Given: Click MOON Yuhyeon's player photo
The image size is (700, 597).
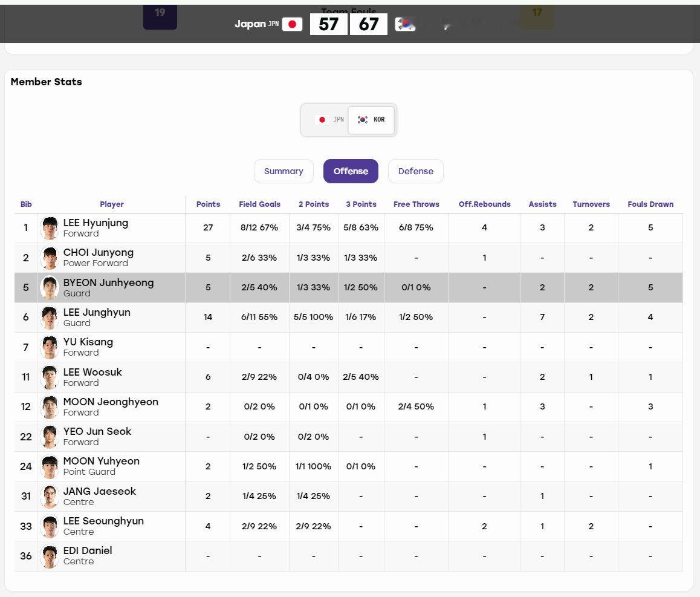Looking at the screenshot, I should coord(50,466).
